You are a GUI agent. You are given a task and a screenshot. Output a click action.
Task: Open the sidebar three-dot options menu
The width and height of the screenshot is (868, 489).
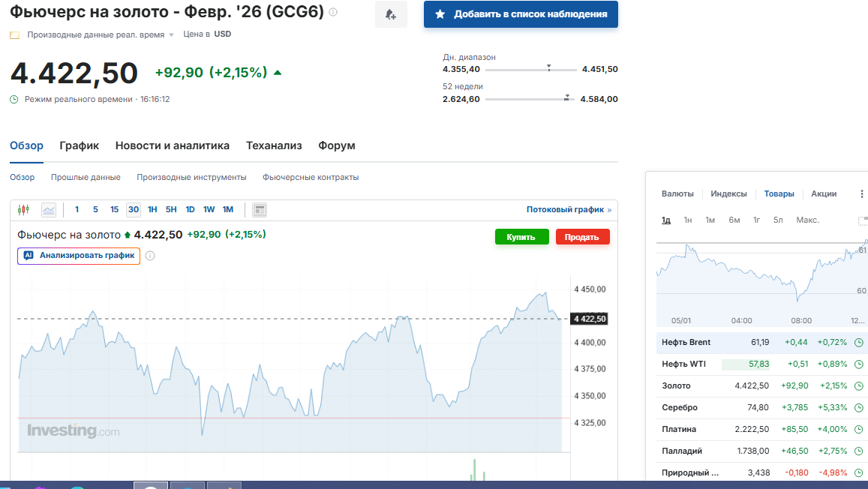(x=861, y=193)
